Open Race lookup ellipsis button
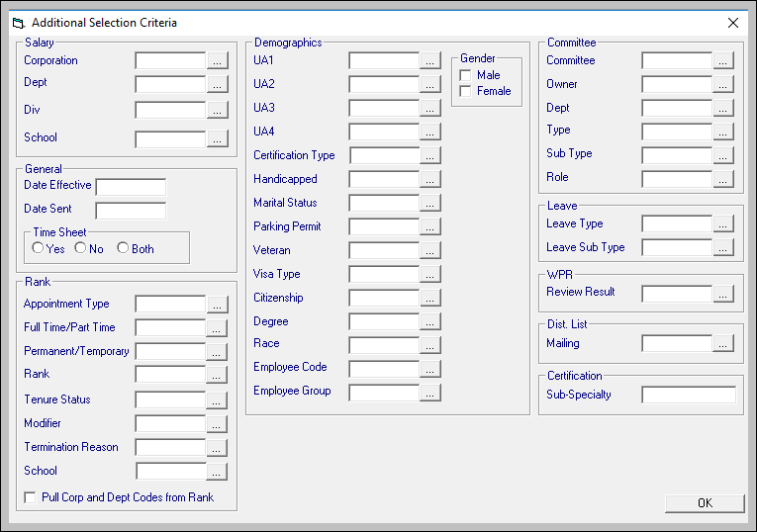The image size is (757, 532). click(430, 345)
